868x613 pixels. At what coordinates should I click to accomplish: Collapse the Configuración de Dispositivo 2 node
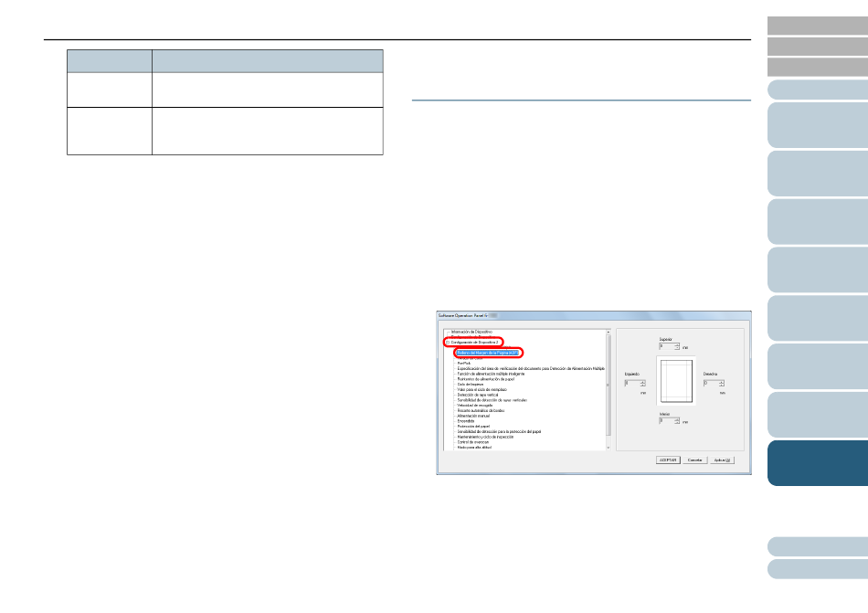tap(448, 343)
